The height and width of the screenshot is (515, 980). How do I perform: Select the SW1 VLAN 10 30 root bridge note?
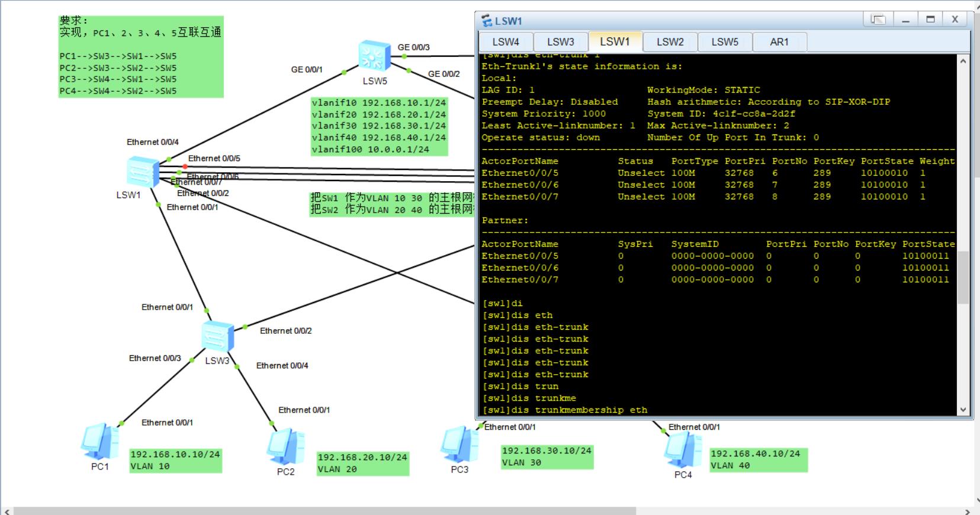tap(392, 204)
